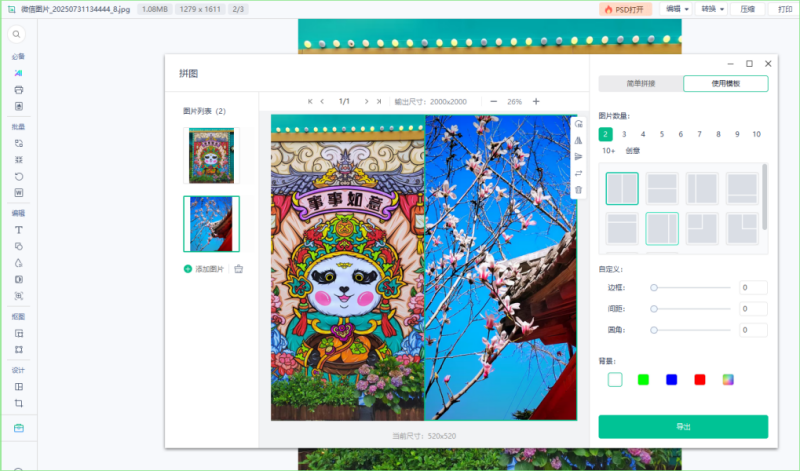Viewport: 800px width, 471px height.
Task: Click the W document icon in left sidebar
Action: click(x=18, y=193)
